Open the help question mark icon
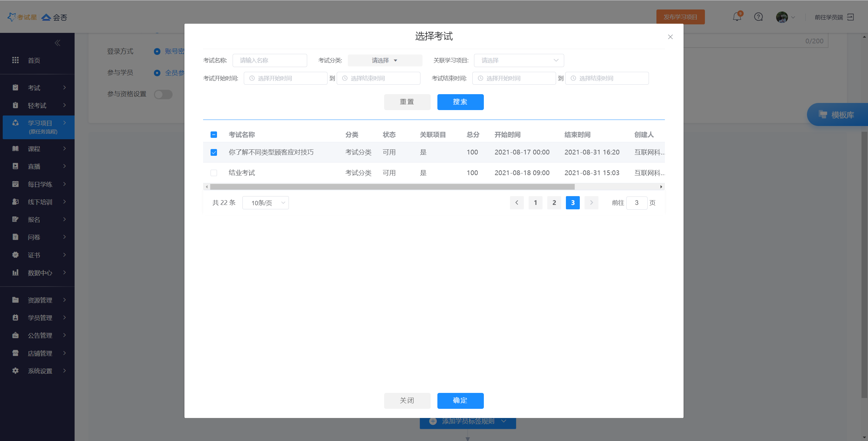868x441 pixels. (758, 17)
